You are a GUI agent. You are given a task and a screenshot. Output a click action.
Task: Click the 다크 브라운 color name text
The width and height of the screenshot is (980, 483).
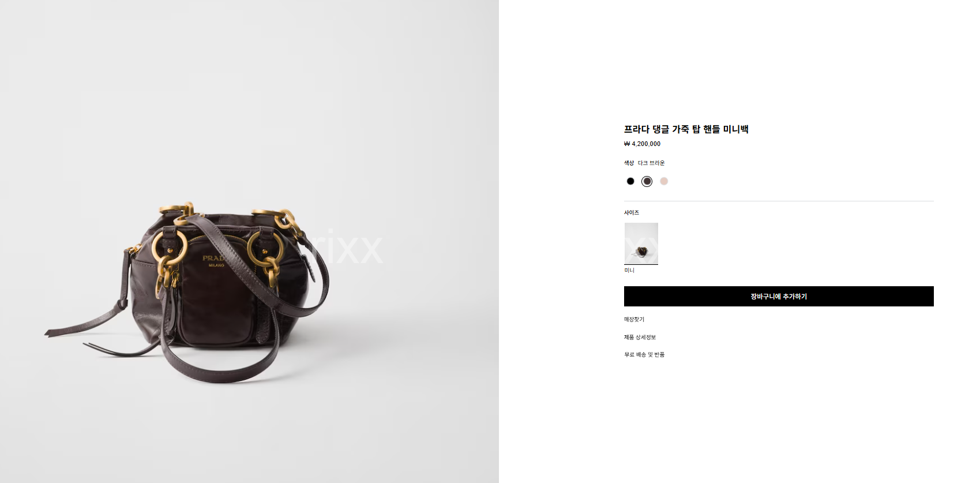651,163
